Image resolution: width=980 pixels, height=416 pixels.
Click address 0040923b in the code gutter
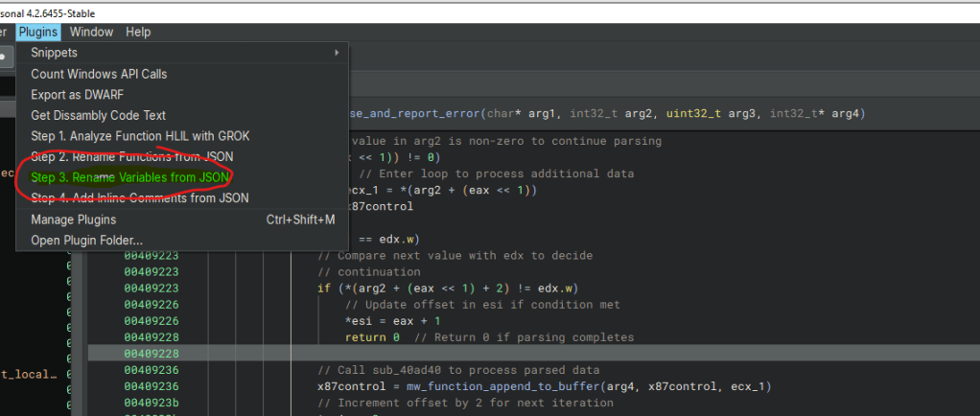pos(151,403)
